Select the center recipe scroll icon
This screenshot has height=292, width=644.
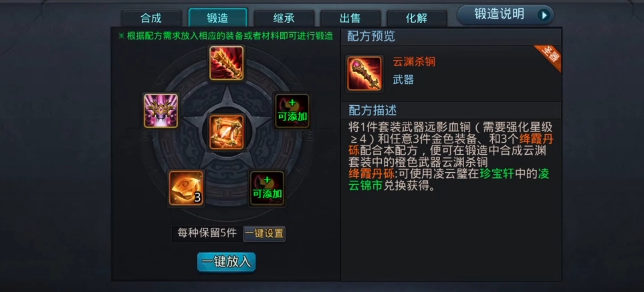pyautogui.click(x=227, y=132)
